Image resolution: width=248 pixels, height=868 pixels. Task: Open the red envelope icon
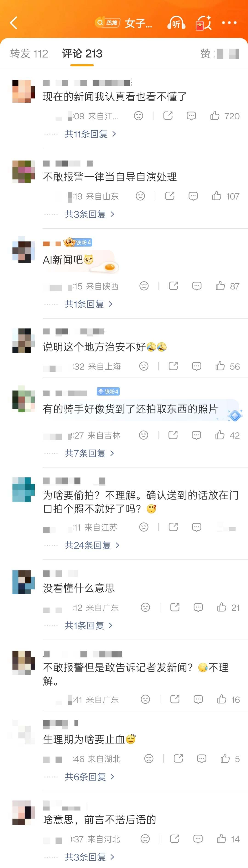pos(204,23)
